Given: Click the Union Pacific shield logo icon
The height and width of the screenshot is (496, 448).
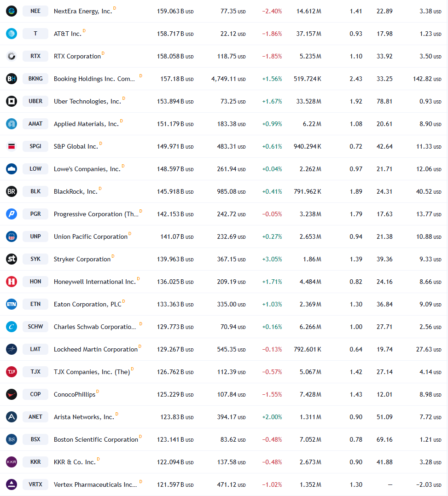Looking at the screenshot, I should point(12,236).
